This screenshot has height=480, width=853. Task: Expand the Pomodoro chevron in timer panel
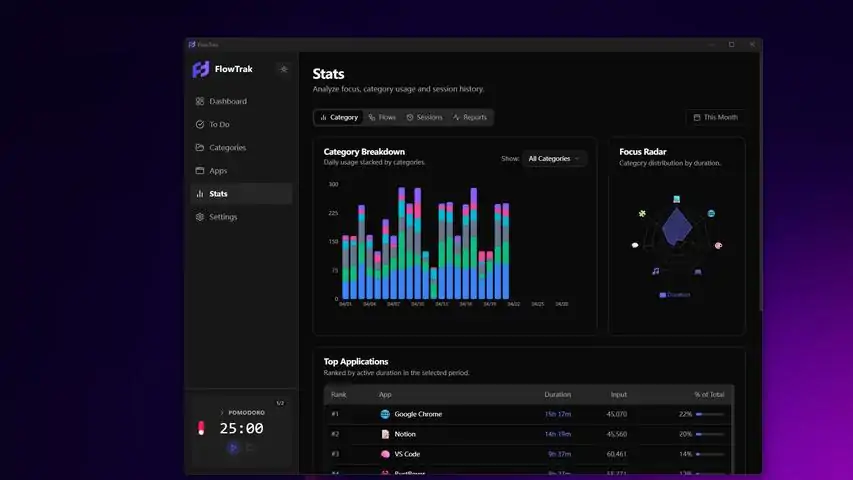pos(222,413)
